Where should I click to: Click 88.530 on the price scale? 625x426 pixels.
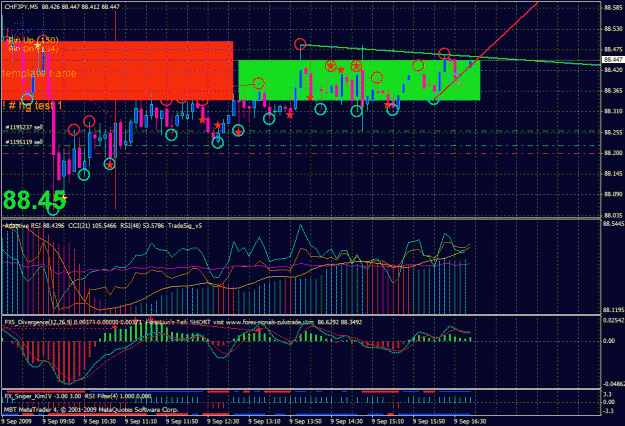(x=613, y=29)
